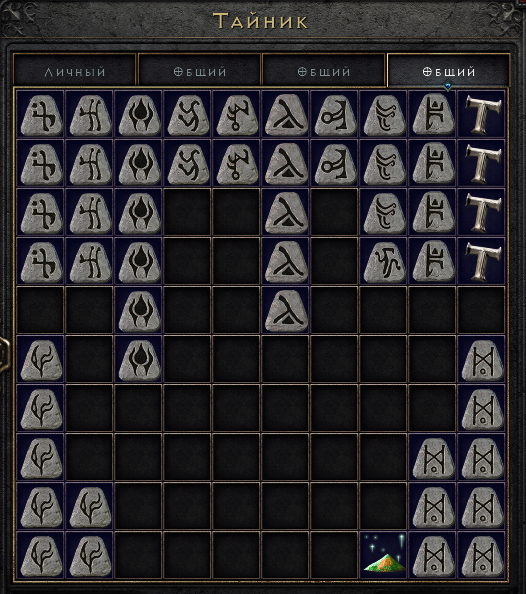The height and width of the screenshot is (594, 526).
Task: Select the odd rune beneath the wavy runes
Action: point(384,261)
